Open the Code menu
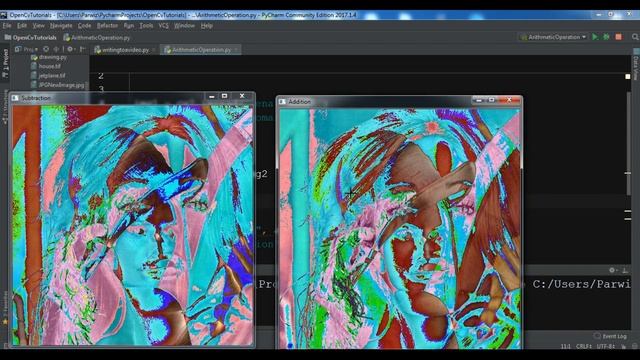 click(x=84, y=26)
